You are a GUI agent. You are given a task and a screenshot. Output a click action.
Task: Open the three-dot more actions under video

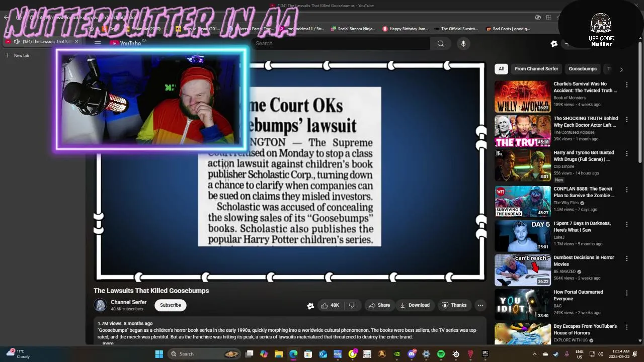click(x=480, y=305)
